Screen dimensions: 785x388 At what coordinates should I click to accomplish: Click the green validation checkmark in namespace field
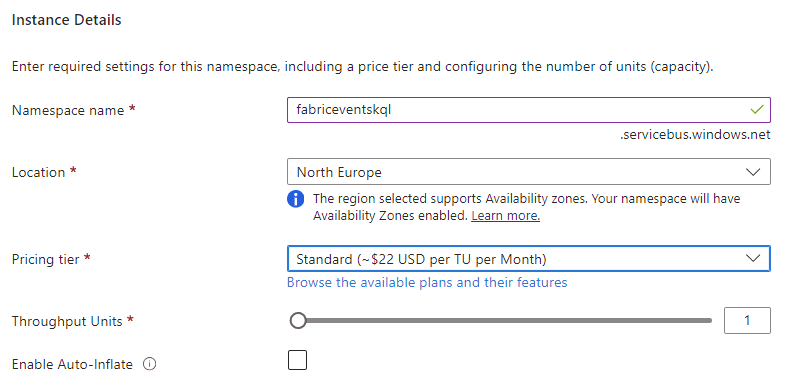756,109
